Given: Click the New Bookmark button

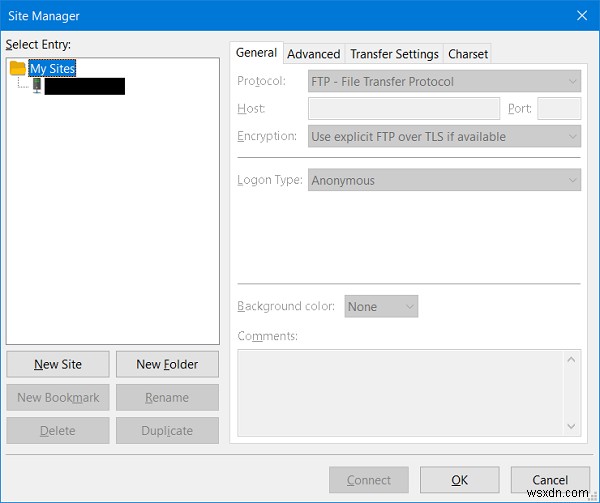Looking at the screenshot, I should 58,397.
